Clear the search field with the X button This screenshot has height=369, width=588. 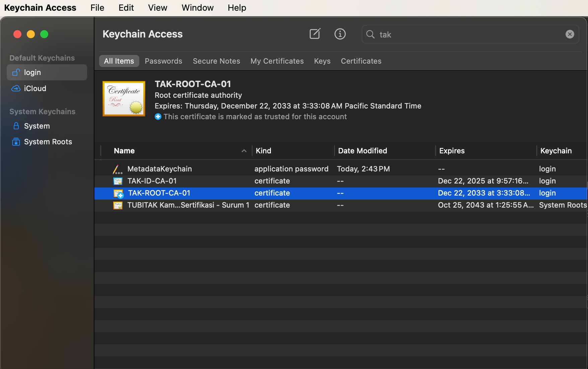(570, 34)
